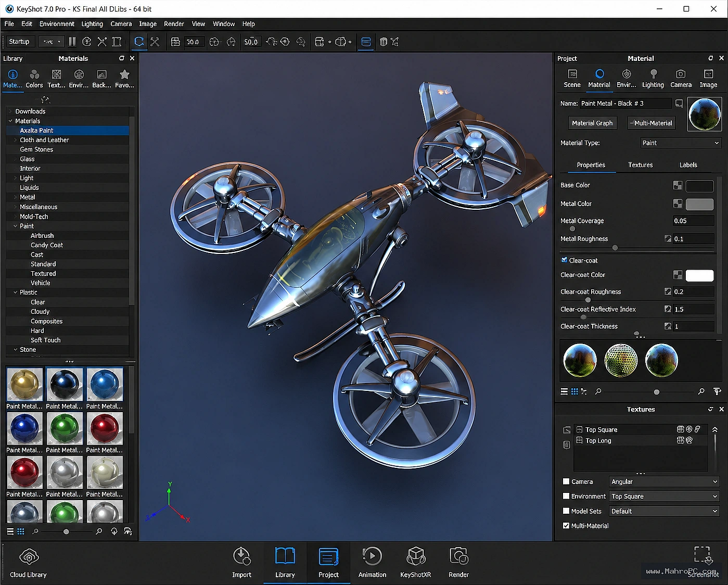
Task: Click the Metal Color texture icon
Action: point(678,204)
